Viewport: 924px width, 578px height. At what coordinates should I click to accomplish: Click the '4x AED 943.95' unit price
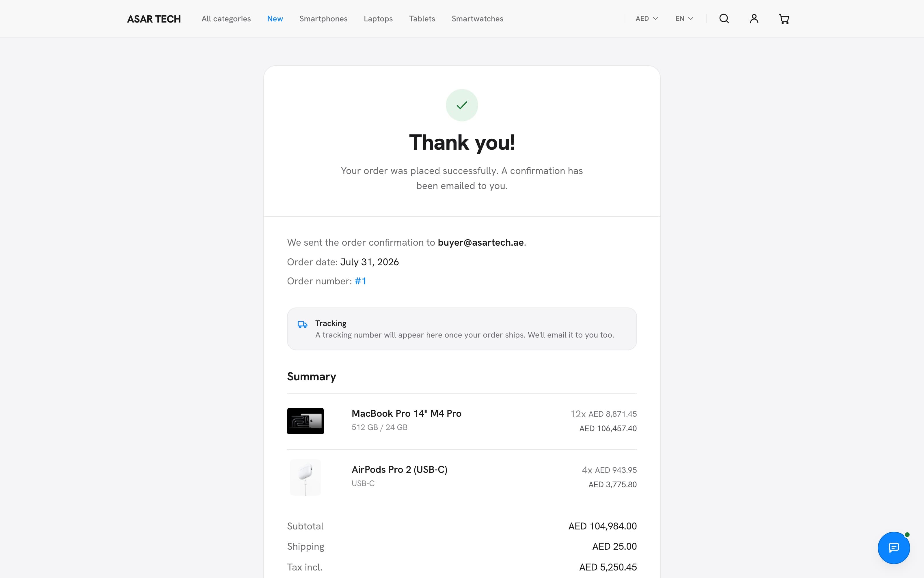(x=609, y=470)
